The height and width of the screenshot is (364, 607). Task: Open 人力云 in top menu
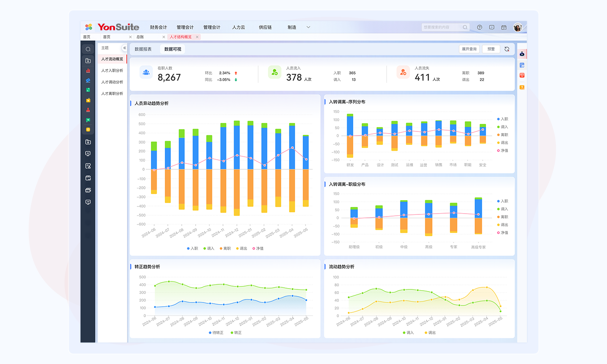pyautogui.click(x=238, y=27)
